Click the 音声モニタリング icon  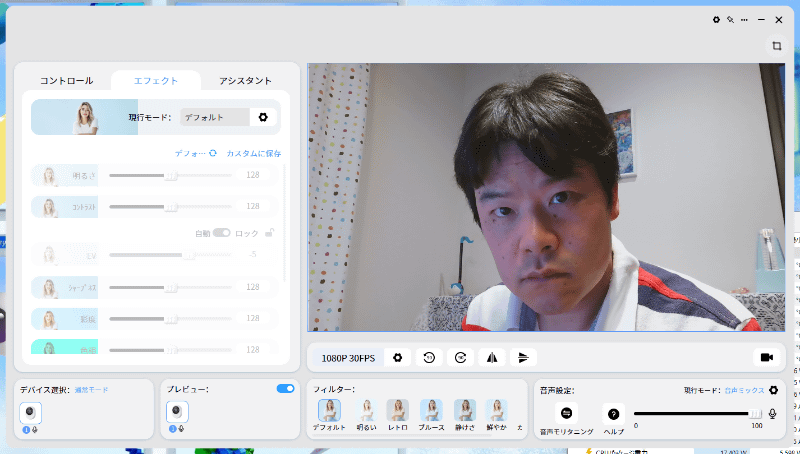(x=566, y=413)
